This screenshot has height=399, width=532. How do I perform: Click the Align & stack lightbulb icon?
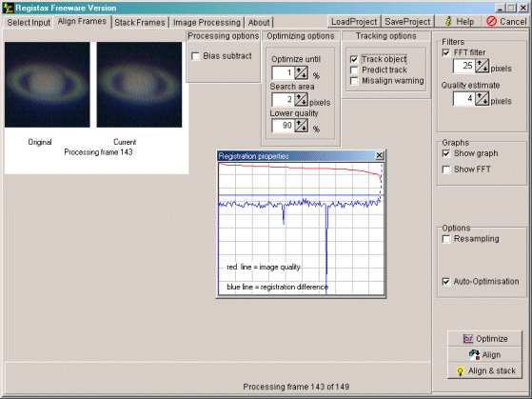point(461,371)
